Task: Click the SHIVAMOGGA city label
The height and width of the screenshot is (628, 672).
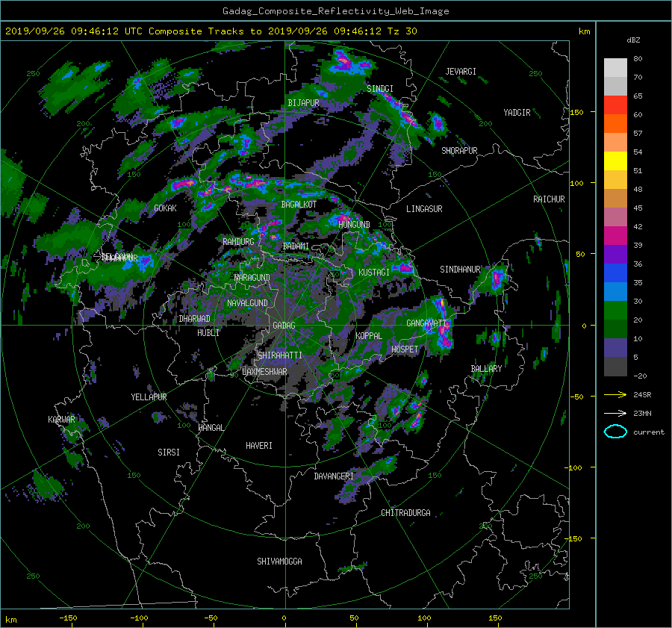Action: (279, 561)
